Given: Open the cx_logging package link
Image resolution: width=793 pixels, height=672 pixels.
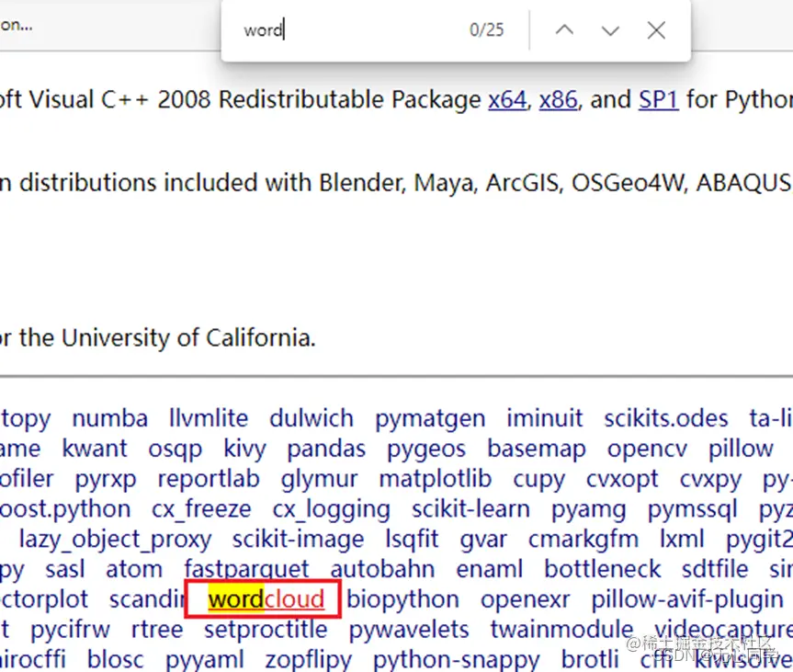Looking at the screenshot, I should click(x=332, y=509).
